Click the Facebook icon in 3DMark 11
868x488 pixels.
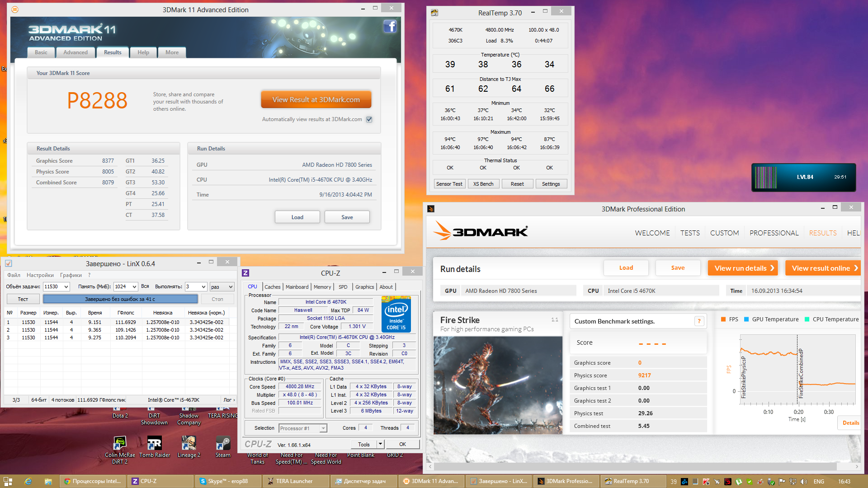(x=390, y=27)
